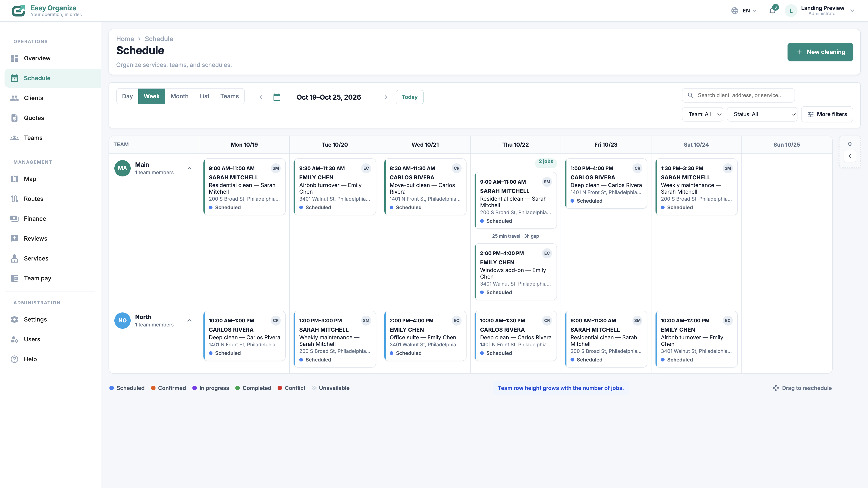Click the Services cleaning icon
868x488 pixels.
pos(14,258)
